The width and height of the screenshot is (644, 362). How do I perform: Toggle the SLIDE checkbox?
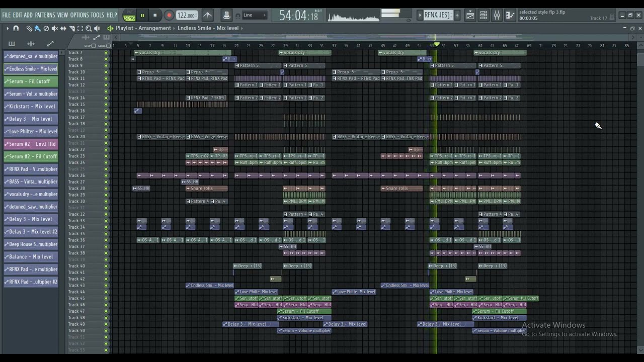point(108,46)
